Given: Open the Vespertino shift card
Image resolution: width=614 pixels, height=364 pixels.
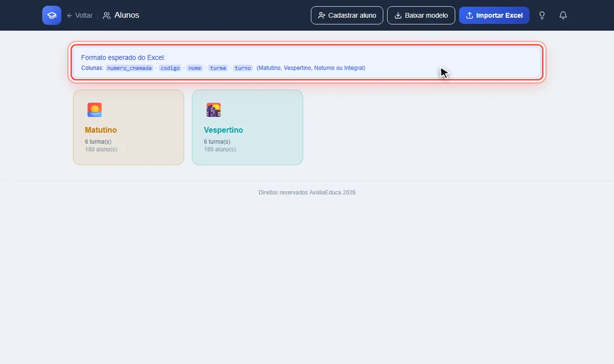Looking at the screenshot, I should [247, 128].
